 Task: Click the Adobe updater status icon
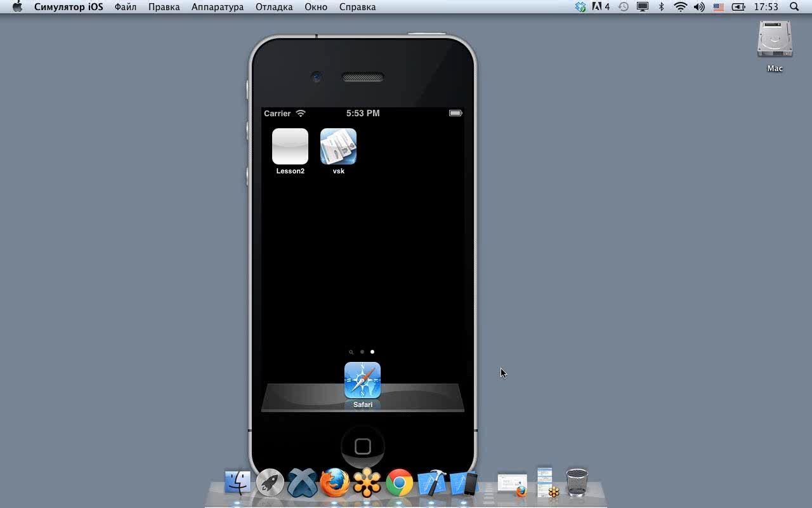pyautogui.click(x=601, y=7)
